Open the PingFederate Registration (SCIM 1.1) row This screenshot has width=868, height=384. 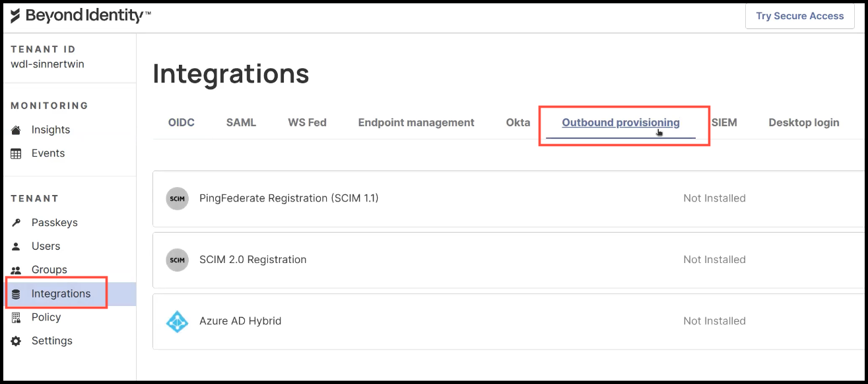288,198
